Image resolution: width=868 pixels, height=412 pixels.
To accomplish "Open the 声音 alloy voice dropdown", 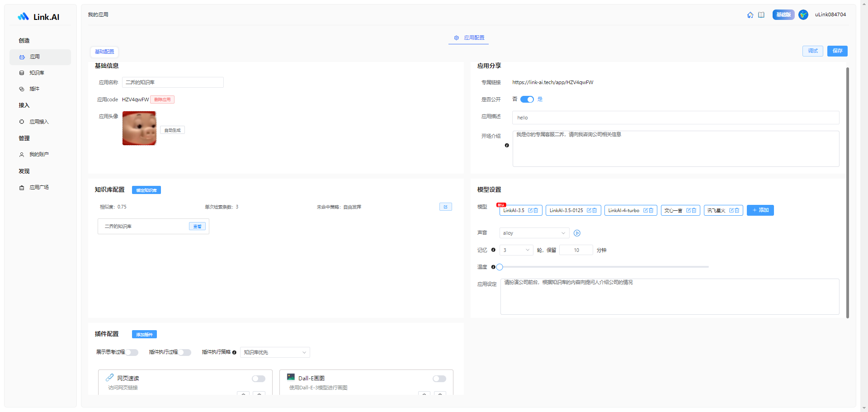I will click(534, 233).
